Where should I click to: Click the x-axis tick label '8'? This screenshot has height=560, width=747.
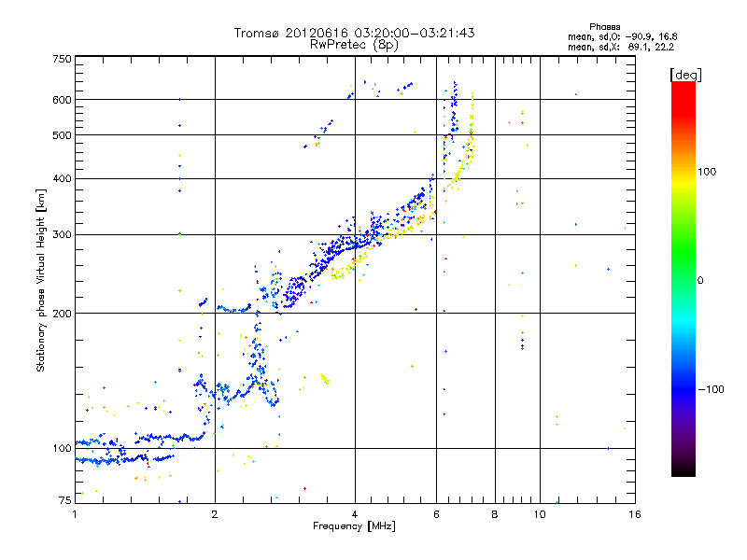tap(495, 514)
